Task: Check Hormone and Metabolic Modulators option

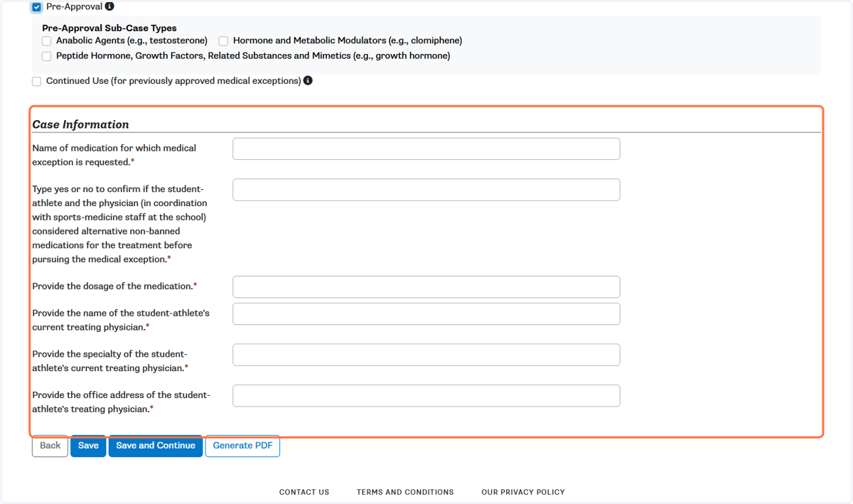Action: tap(223, 41)
